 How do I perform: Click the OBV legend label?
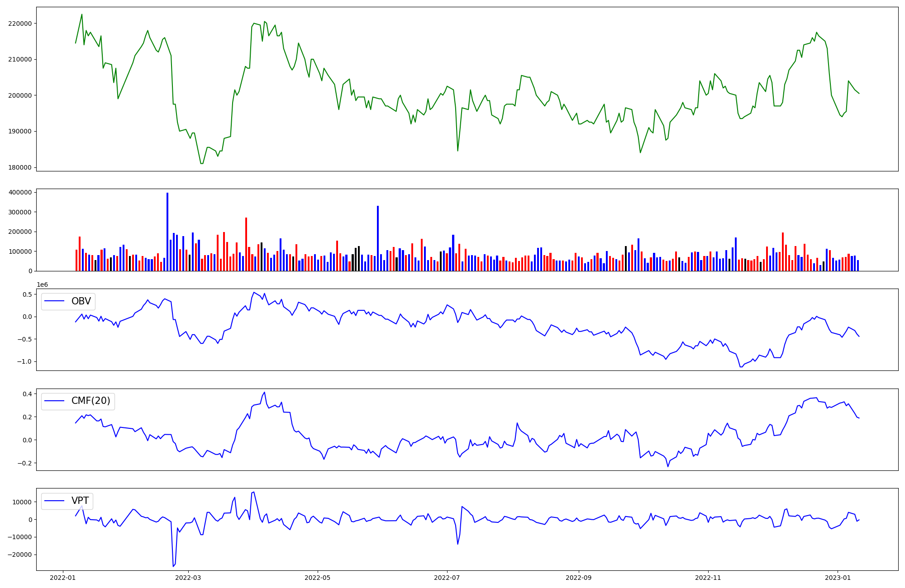point(81,301)
